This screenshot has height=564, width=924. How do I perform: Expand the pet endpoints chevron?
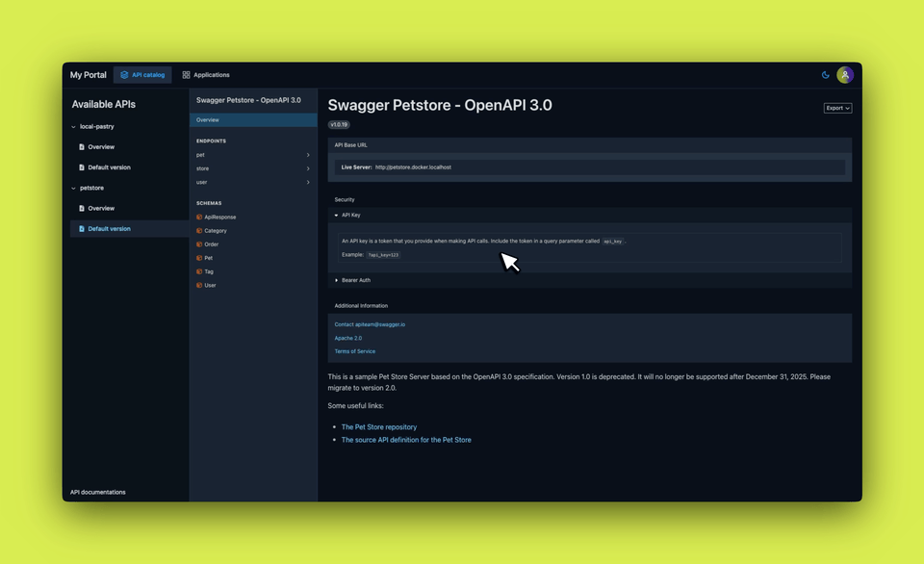308,155
